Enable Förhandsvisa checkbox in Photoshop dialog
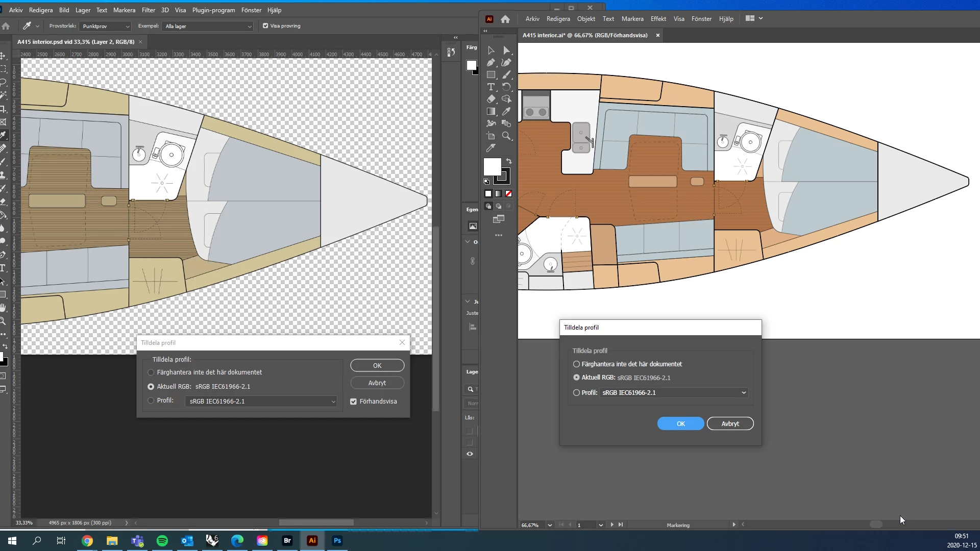The width and height of the screenshot is (980, 551). pyautogui.click(x=353, y=402)
